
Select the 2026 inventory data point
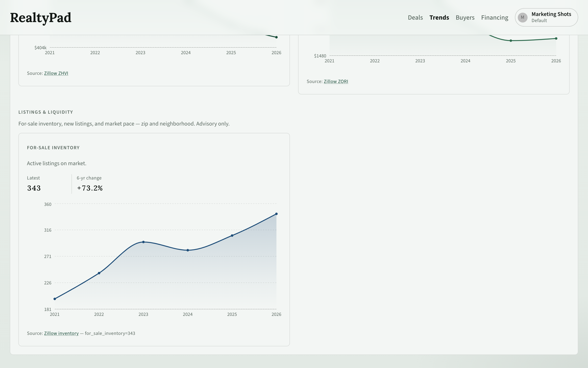(276, 214)
